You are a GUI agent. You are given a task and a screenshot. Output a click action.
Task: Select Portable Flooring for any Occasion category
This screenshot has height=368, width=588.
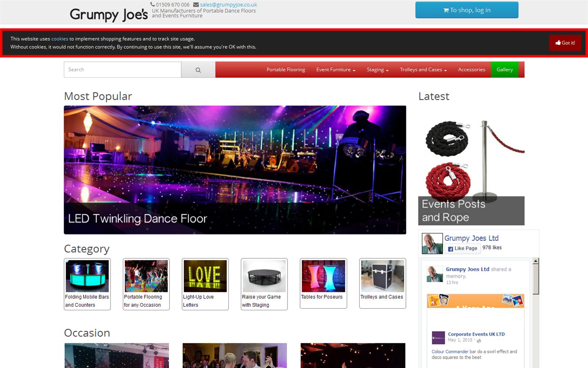click(146, 284)
